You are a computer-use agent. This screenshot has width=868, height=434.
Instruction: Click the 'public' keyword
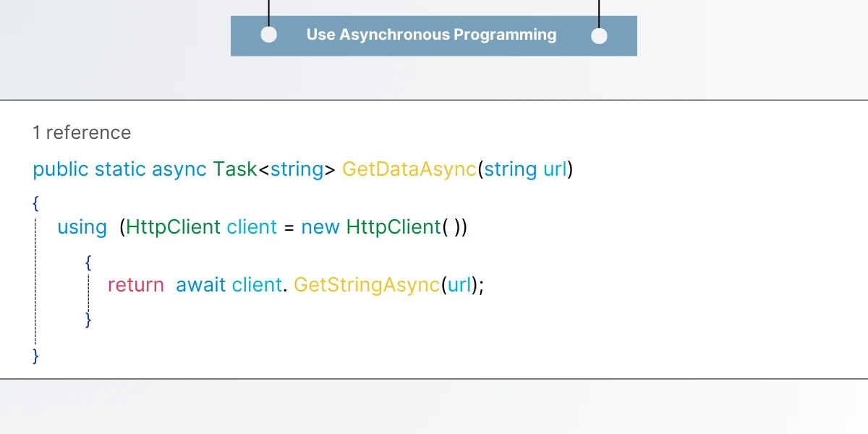pos(61,170)
